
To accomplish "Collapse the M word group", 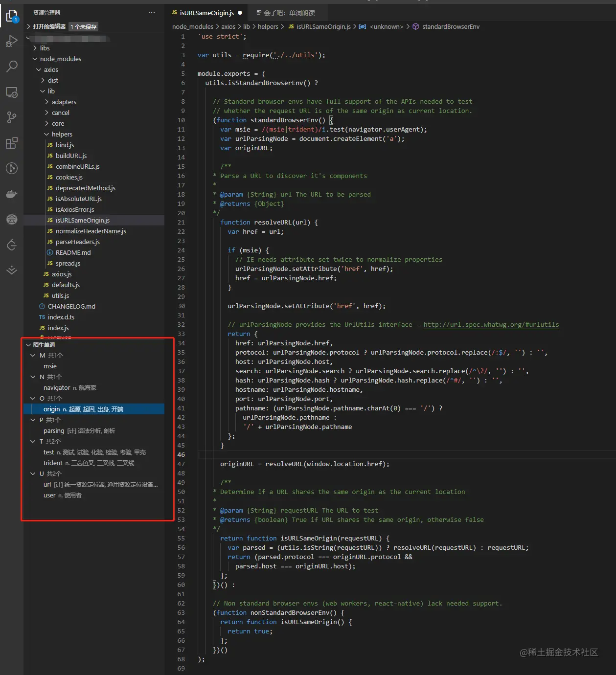I will (33, 356).
